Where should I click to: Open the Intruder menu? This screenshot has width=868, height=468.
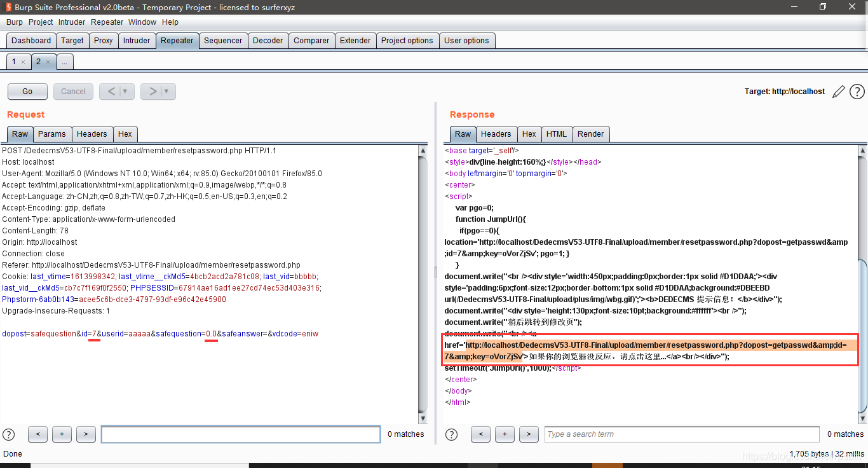click(x=72, y=22)
